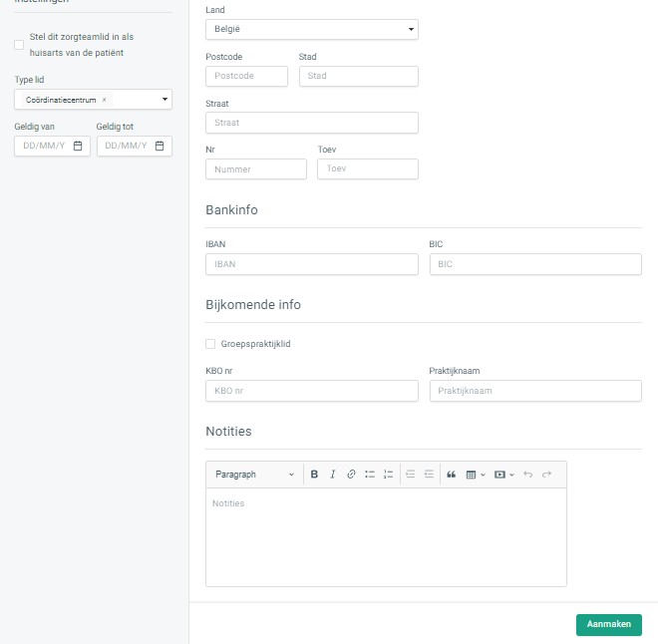
Task: Click the increase indent icon
Action: [411, 475]
